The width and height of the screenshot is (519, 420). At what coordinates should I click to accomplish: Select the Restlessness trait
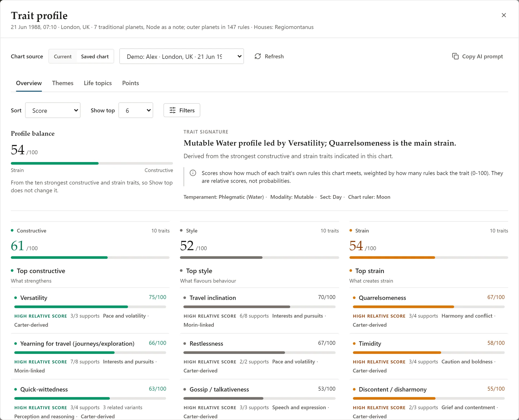click(x=259, y=357)
